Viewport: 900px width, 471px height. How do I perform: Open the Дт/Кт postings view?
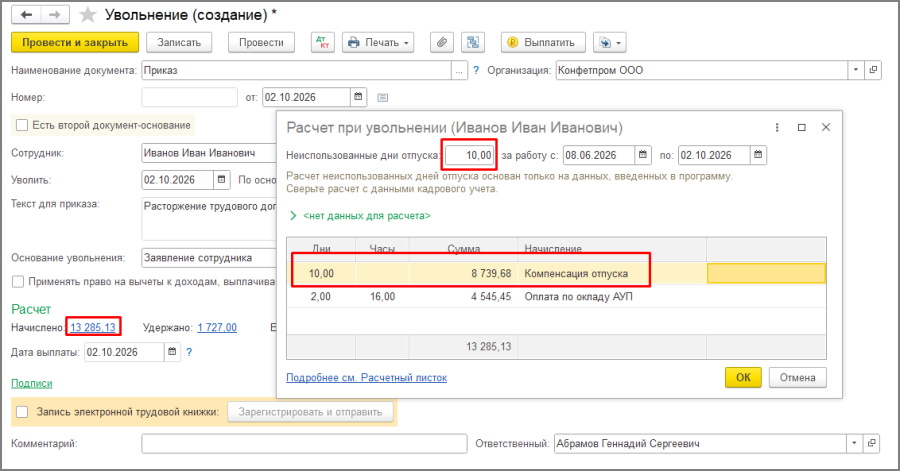323,42
